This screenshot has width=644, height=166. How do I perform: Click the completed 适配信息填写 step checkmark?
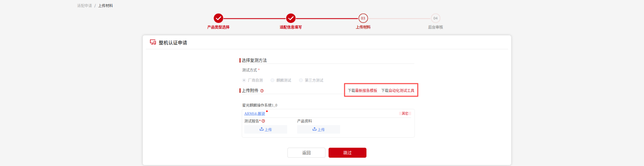(291, 18)
